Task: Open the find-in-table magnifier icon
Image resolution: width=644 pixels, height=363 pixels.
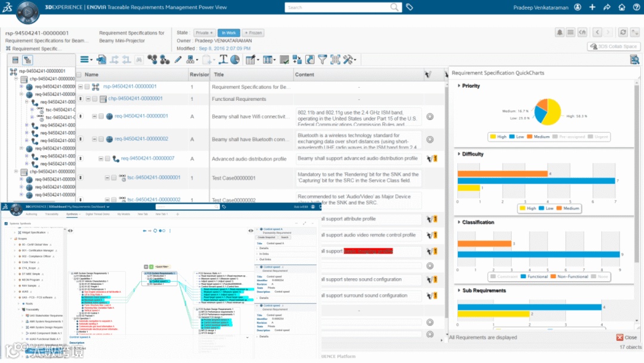Action: point(634,60)
